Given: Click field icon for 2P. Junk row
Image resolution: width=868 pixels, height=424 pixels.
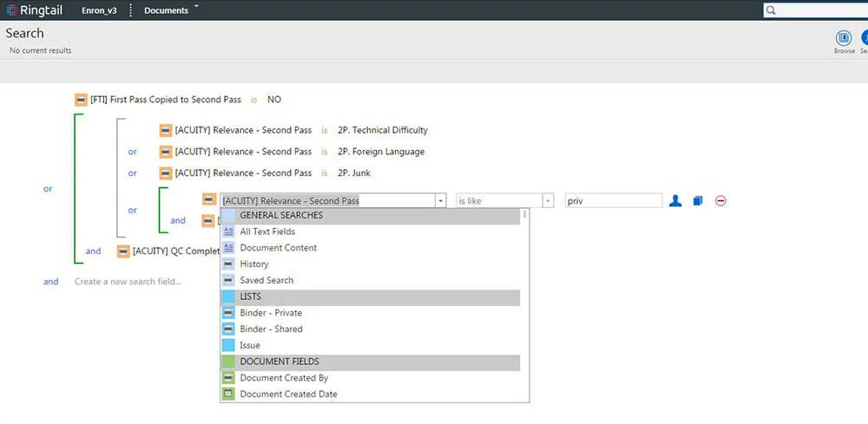Looking at the screenshot, I should pos(166,173).
